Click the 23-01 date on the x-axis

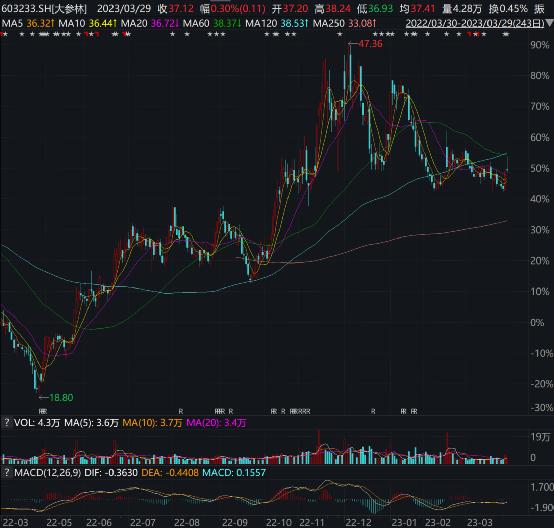pyautogui.click(x=404, y=523)
